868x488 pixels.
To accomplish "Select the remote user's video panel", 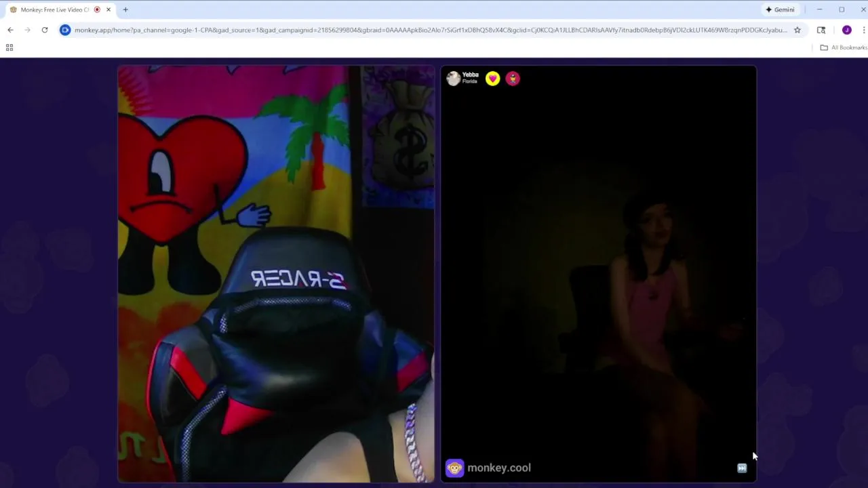I will pos(598,274).
